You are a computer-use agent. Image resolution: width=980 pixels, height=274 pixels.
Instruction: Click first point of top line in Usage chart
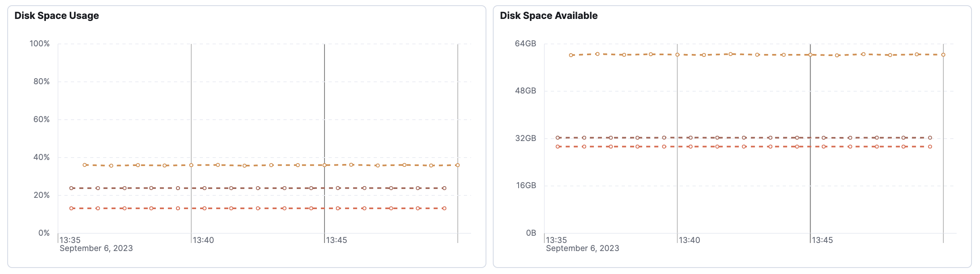point(85,165)
